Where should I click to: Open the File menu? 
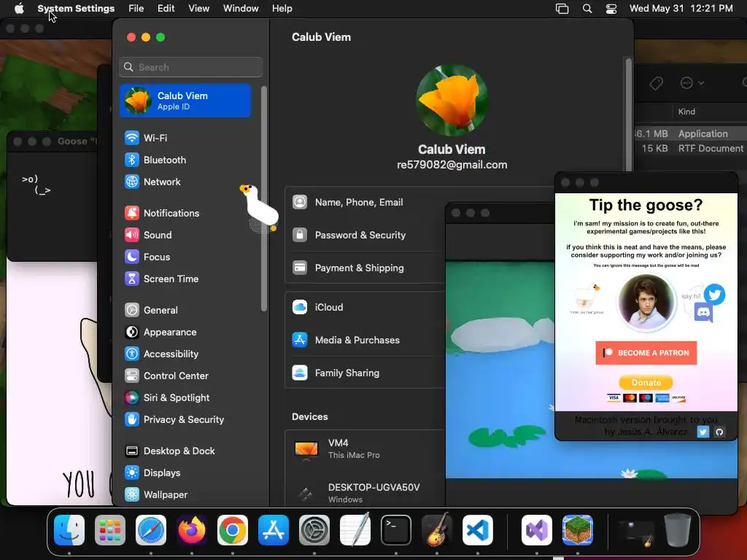point(136,9)
